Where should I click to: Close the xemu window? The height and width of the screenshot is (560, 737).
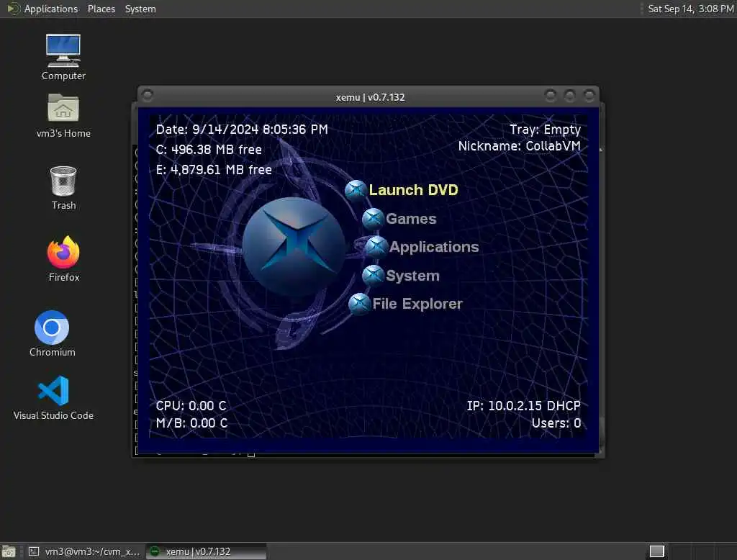tap(589, 96)
